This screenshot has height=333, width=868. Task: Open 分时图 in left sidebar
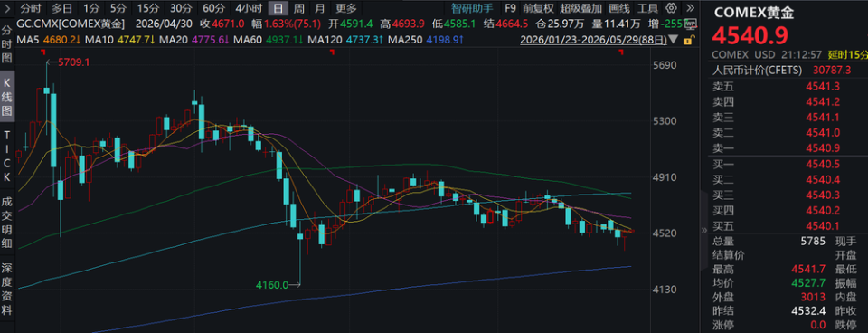6,44
